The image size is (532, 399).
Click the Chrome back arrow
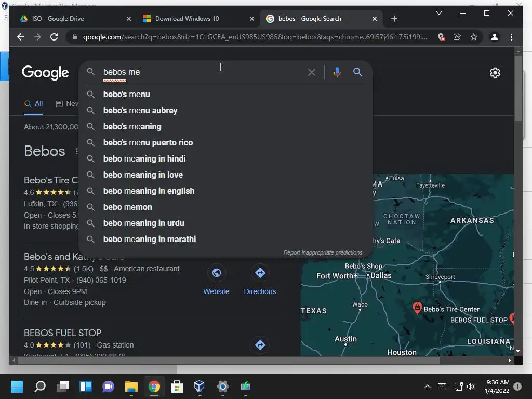[x=21, y=37]
